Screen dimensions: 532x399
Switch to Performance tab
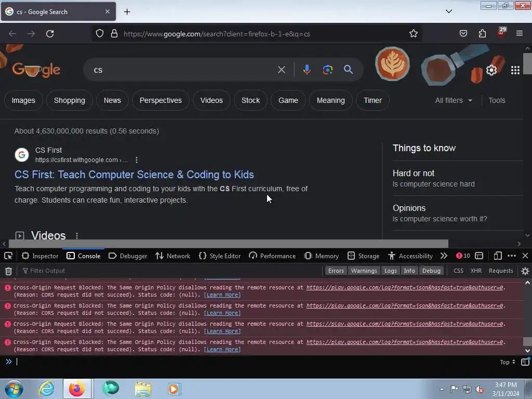click(272, 256)
